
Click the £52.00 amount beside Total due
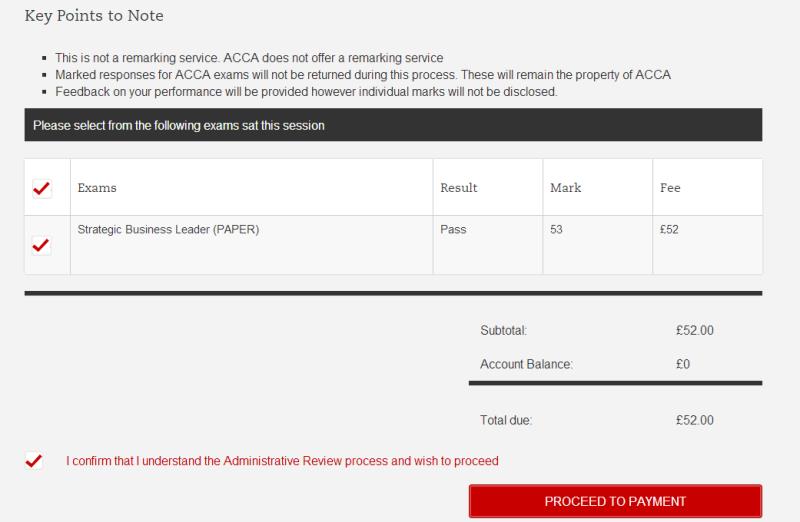pyautogui.click(x=694, y=420)
